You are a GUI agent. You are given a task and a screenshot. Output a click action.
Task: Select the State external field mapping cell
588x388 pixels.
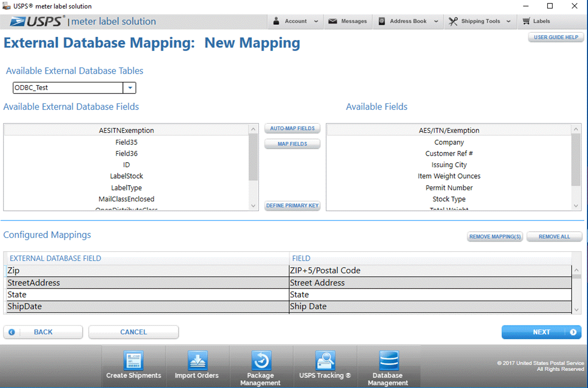pyautogui.click(x=148, y=294)
